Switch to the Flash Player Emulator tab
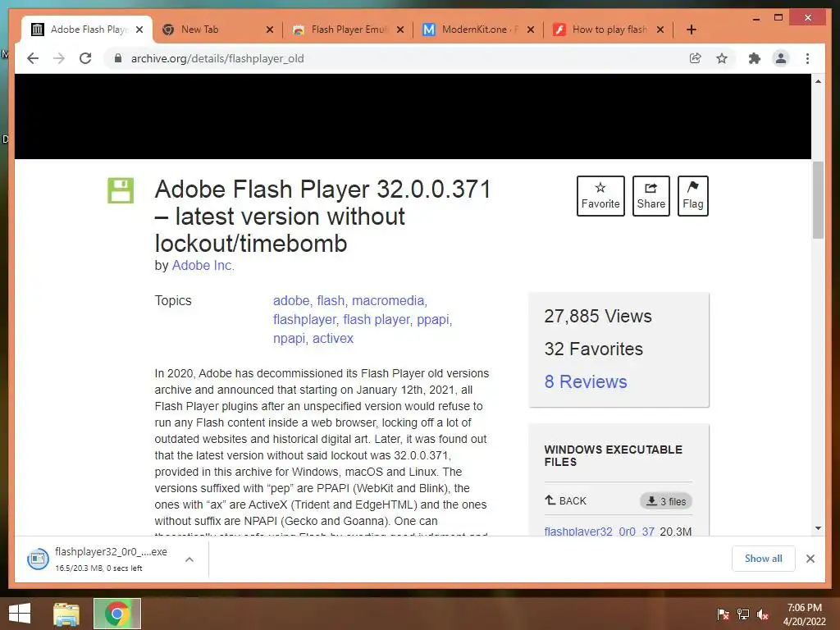The height and width of the screenshot is (630, 840). (x=347, y=30)
